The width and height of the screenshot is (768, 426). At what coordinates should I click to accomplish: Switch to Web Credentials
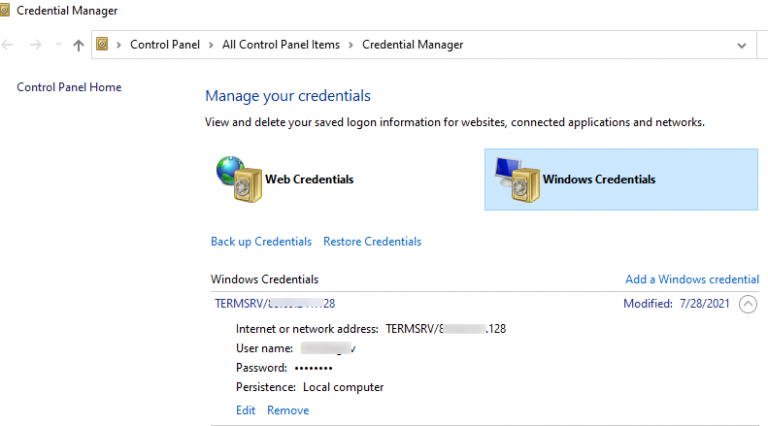[x=309, y=179]
